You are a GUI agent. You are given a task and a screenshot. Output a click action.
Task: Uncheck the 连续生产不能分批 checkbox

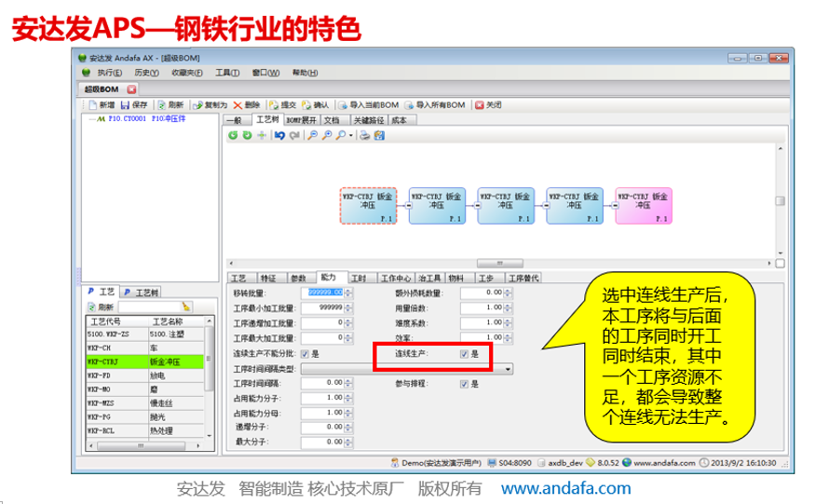pos(304,354)
